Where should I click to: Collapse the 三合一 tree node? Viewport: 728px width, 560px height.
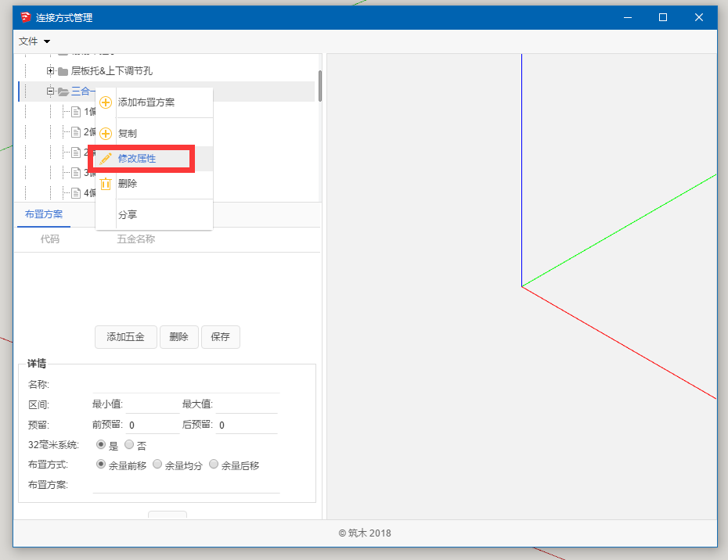pyautogui.click(x=50, y=92)
